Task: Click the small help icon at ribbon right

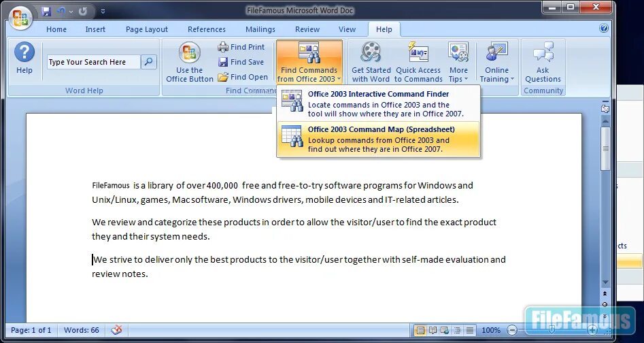Action: coord(604,28)
